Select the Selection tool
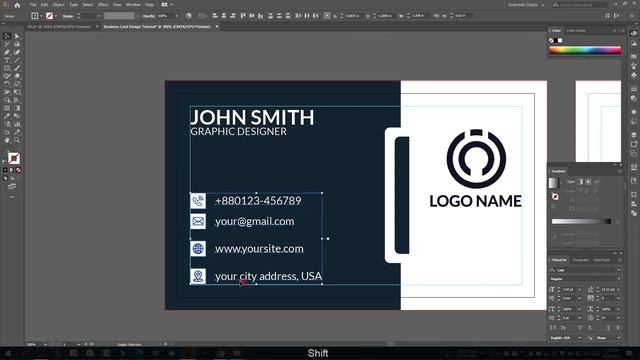Screen dimensions: 640x360 click(x=7, y=36)
